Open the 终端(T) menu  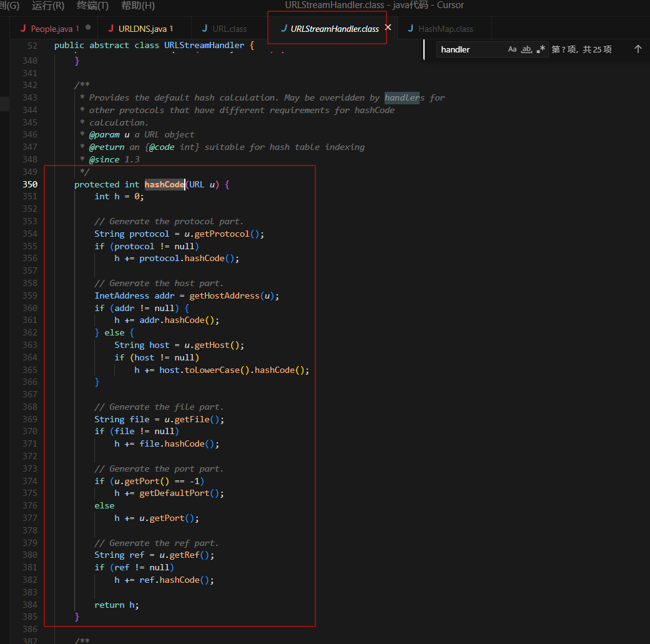tap(92, 6)
